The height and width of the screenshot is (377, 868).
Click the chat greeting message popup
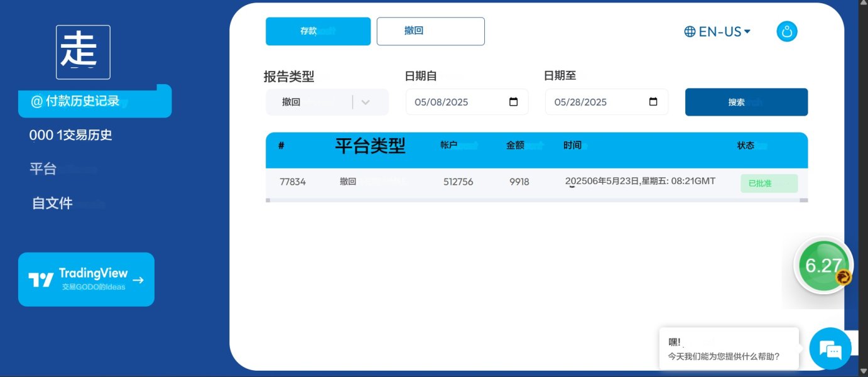click(x=729, y=349)
